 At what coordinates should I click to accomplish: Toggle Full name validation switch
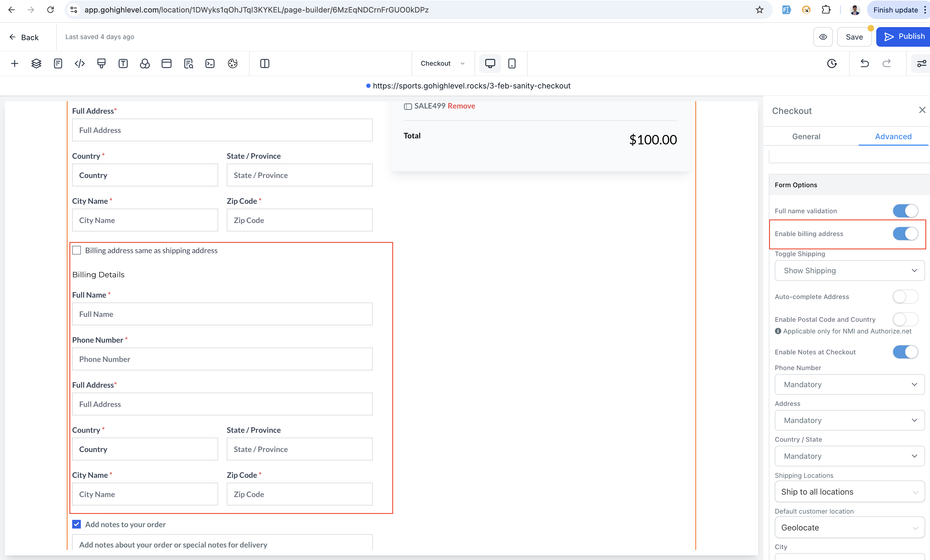(905, 211)
